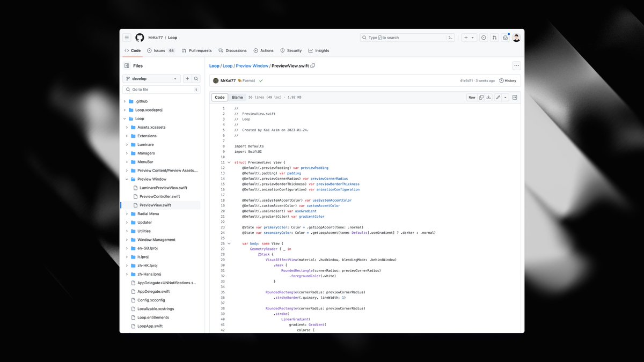Image resolution: width=644 pixels, height=362 pixels.
Task: View file History
Action: [508, 80]
